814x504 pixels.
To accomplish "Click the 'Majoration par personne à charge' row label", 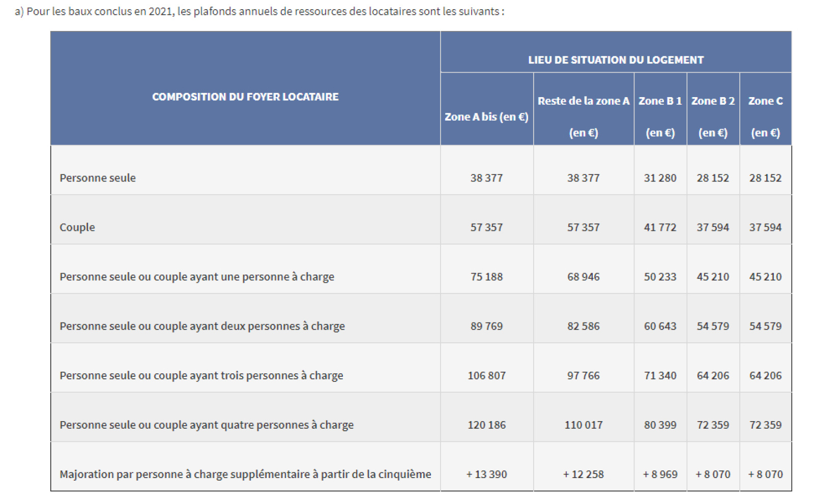I will click(x=245, y=474).
